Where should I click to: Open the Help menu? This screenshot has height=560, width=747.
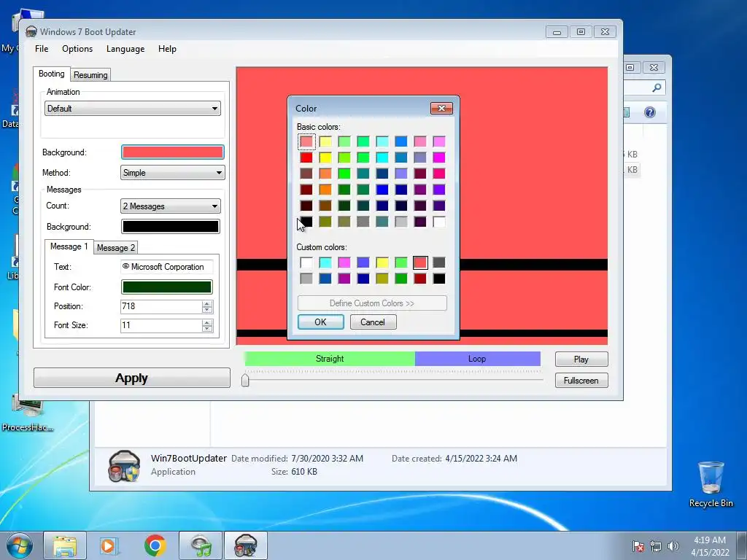tap(167, 49)
